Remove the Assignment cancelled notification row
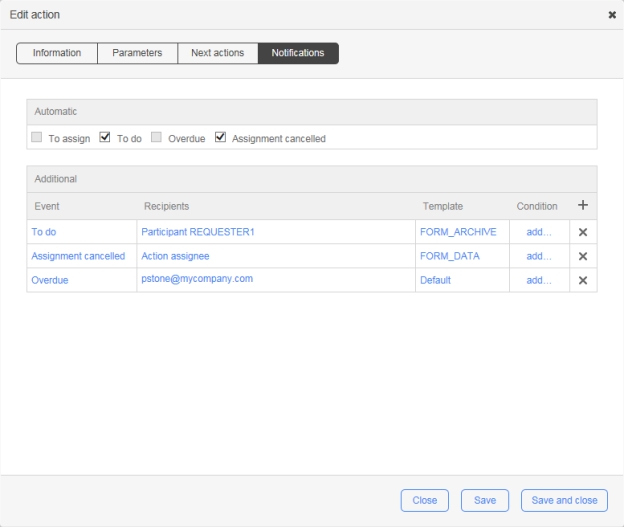 point(583,256)
